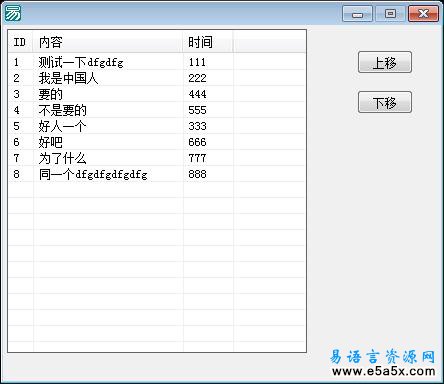The width and height of the screenshot is (444, 384).
Task: Click ID cell 7
Action: 16,158
